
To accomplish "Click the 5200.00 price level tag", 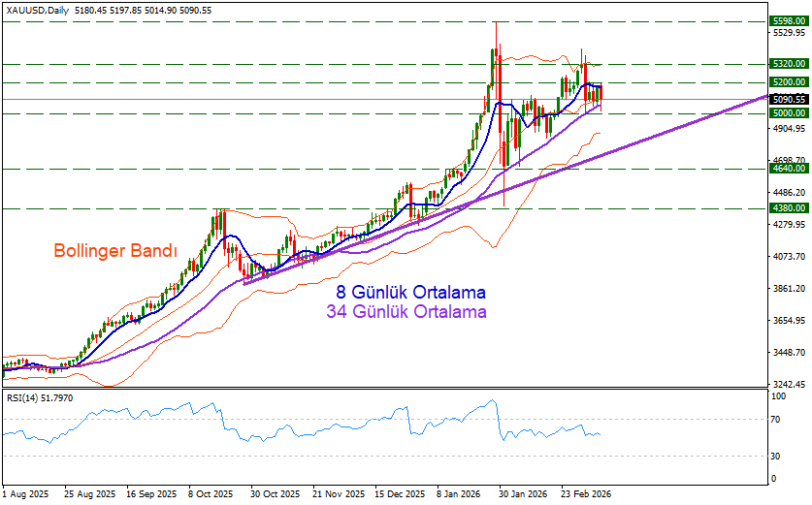I will [x=789, y=82].
